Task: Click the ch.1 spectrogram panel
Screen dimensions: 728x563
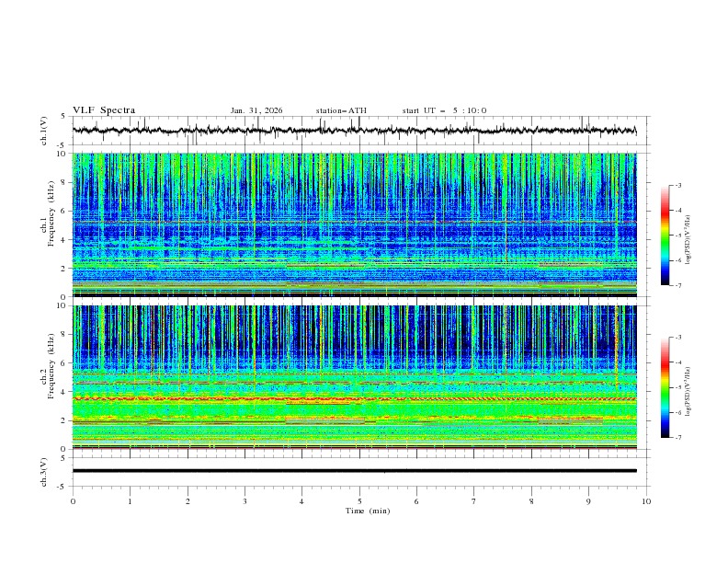Action: (x=354, y=224)
